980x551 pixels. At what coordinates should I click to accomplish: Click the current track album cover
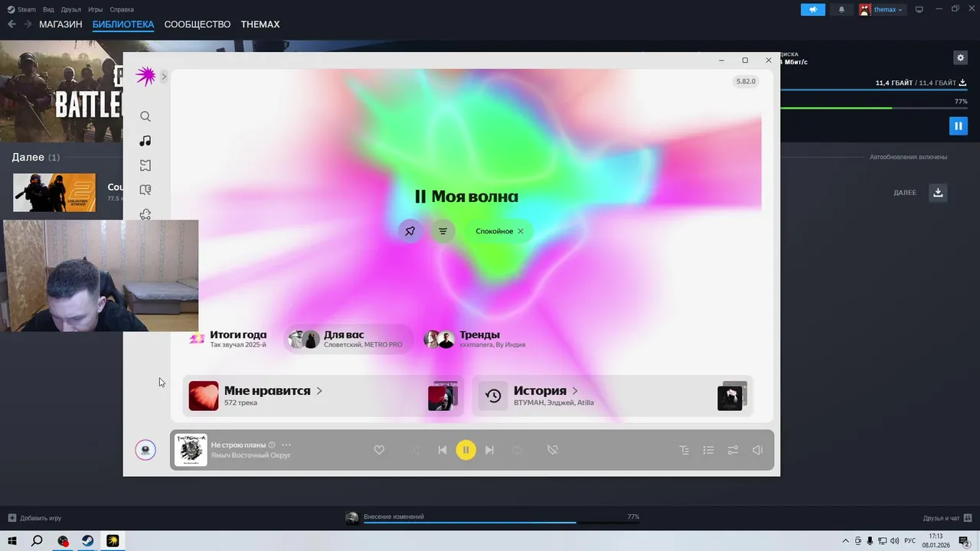[x=191, y=450]
